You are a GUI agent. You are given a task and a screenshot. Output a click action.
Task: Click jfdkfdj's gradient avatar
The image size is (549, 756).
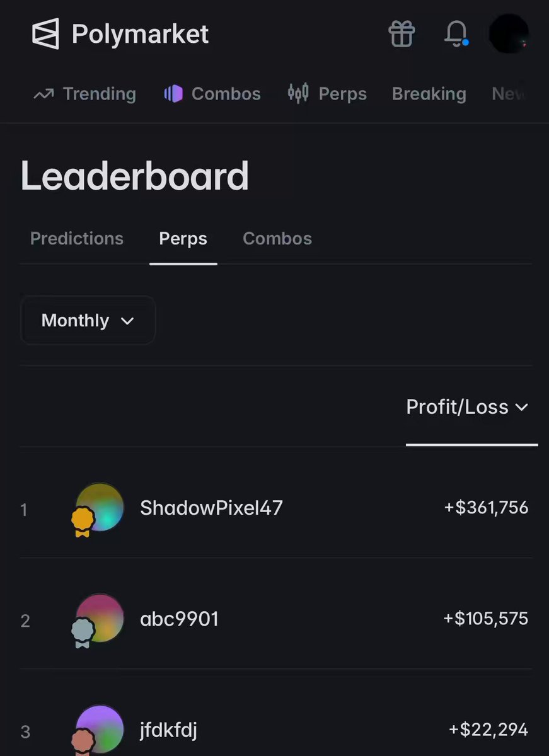(x=100, y=729)
